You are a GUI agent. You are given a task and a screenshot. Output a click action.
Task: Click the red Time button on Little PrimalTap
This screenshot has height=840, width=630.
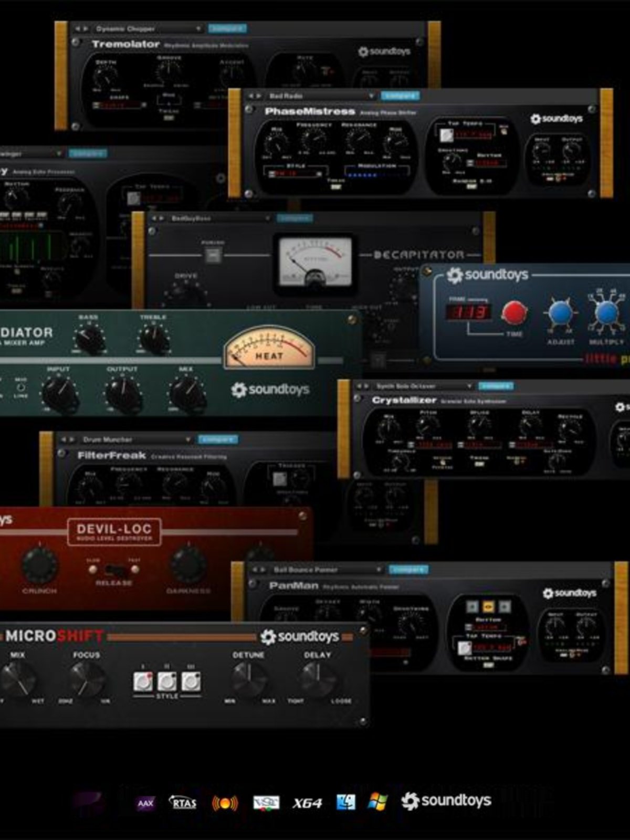pyautogui.click(x=514, y=313)
